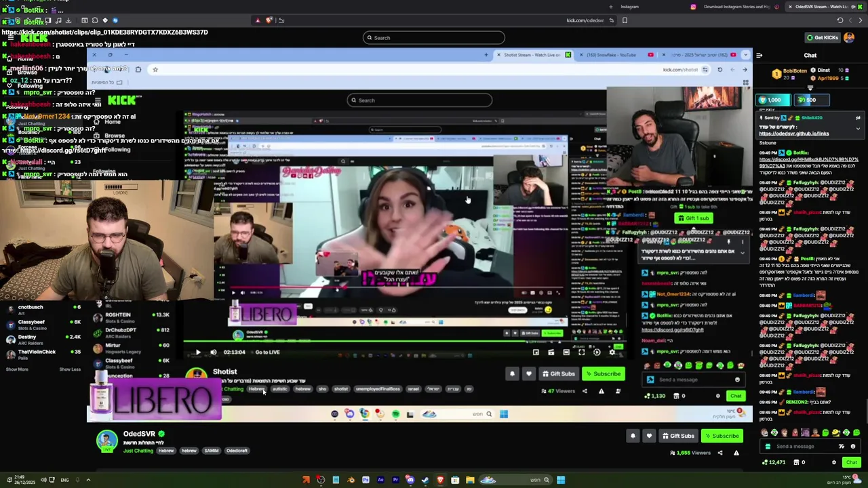Switch to Instagram browser tab

point(629,7)
